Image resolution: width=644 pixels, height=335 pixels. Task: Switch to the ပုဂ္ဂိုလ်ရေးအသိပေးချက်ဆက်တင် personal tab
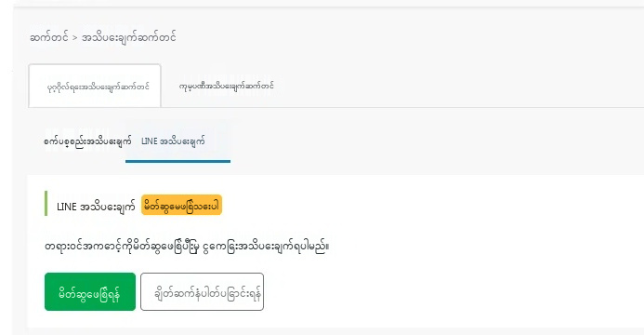(x=95, y=86)
